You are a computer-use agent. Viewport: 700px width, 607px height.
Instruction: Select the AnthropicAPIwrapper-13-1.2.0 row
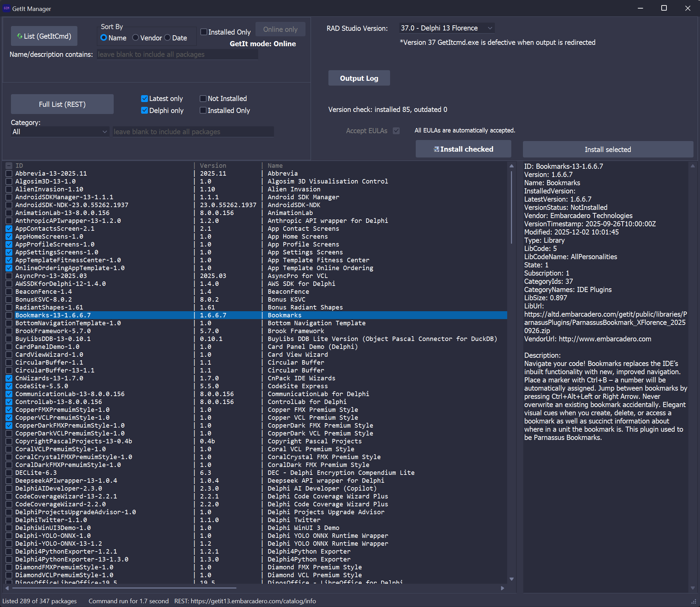pyautogui.click(x=256, y=221)
